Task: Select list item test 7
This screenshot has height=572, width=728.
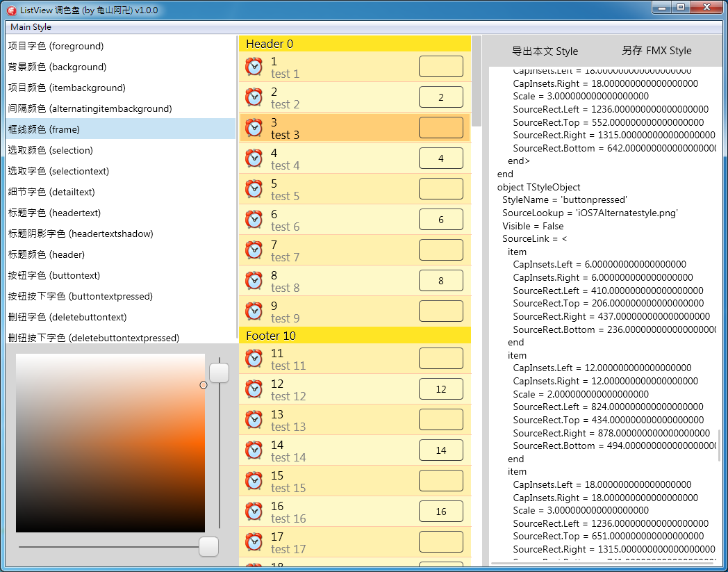Action: (355, 250)
